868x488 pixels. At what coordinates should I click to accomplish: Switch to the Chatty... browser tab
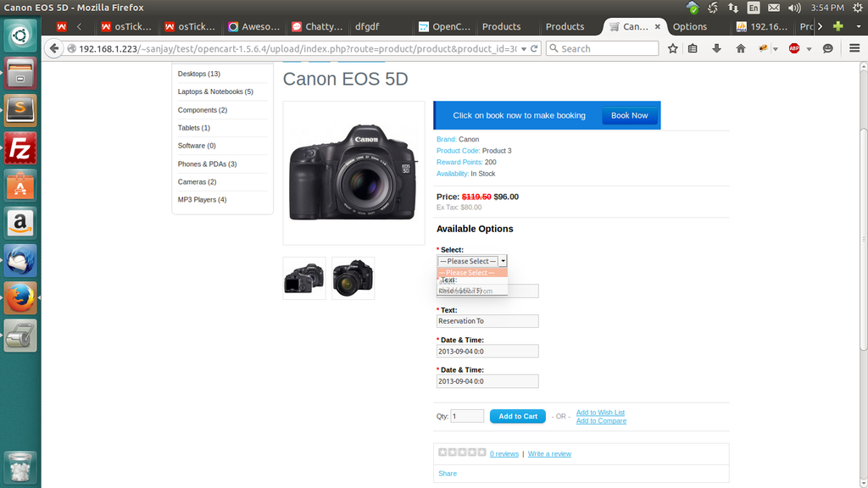pos(318,26)
